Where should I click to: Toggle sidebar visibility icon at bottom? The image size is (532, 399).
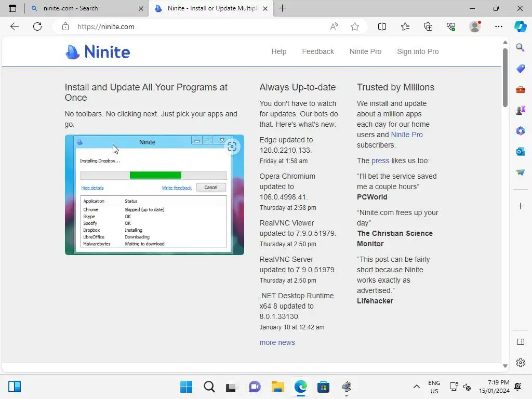520,342
